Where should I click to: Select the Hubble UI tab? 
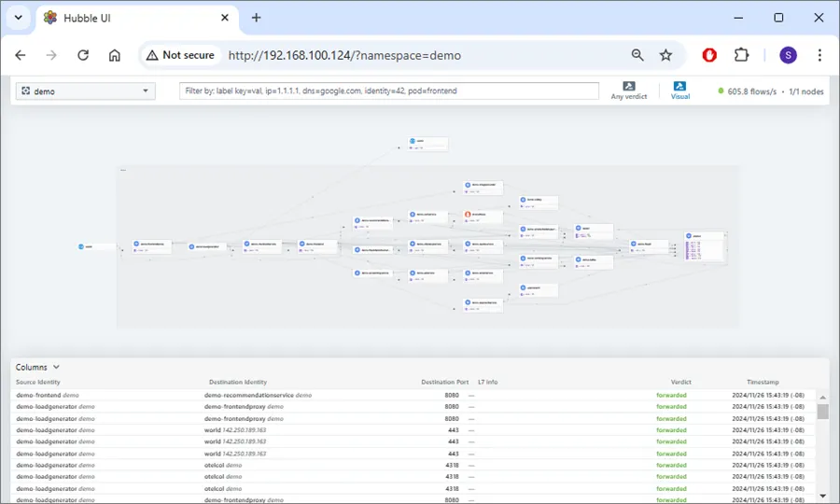pos(138,19)
